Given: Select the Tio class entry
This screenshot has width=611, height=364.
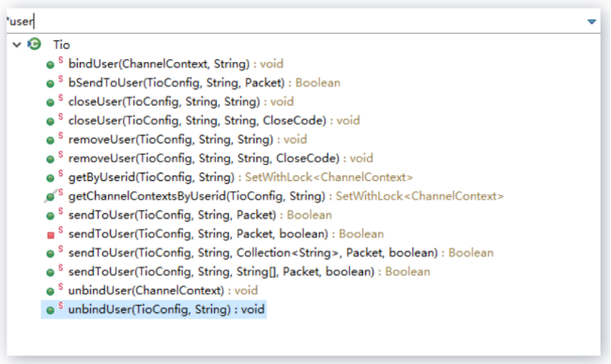Looking at the screenshot, I should tap(62, 45).
